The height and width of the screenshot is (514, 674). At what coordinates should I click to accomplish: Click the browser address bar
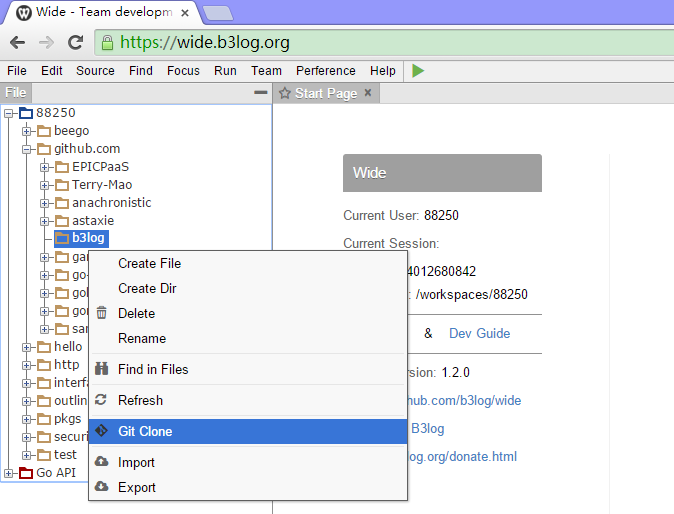pos(380,42)
